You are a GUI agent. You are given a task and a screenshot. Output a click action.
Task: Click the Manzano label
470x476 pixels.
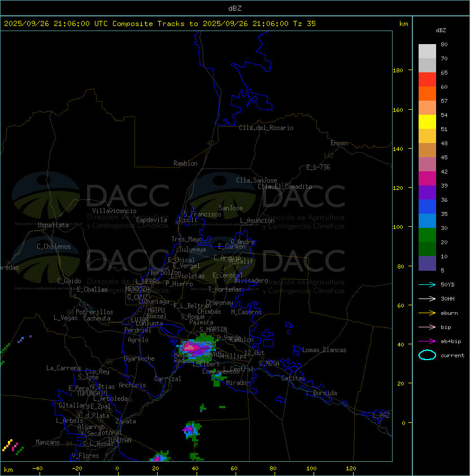[47, 442]
